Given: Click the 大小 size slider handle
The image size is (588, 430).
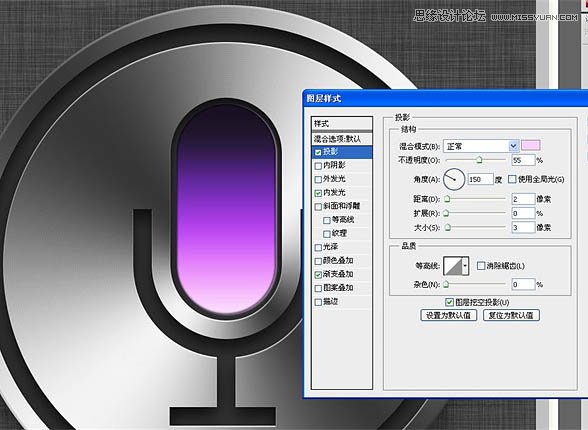Looking at the screenshot, I should (x=447, y=227).
